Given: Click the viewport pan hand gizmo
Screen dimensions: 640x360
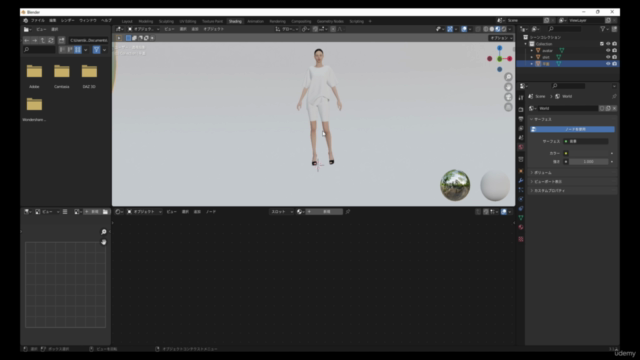Looking at the screenshot, I should pyautogui.click(x=508, y=87).
